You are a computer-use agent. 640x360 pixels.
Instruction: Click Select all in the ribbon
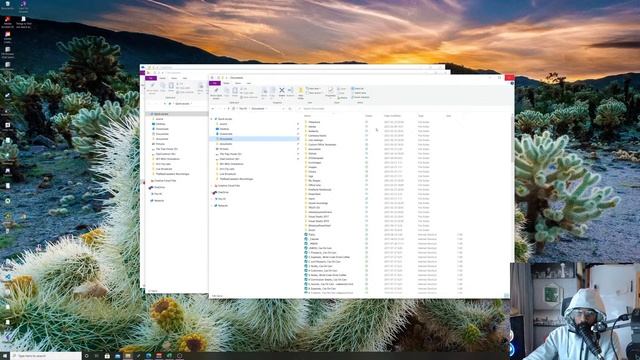click(x=358, y=89)
